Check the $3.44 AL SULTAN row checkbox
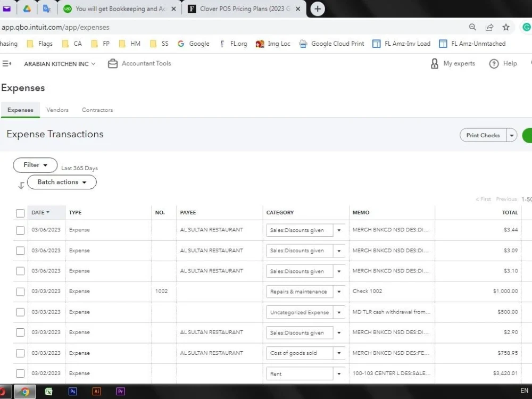 pos(20,230)
